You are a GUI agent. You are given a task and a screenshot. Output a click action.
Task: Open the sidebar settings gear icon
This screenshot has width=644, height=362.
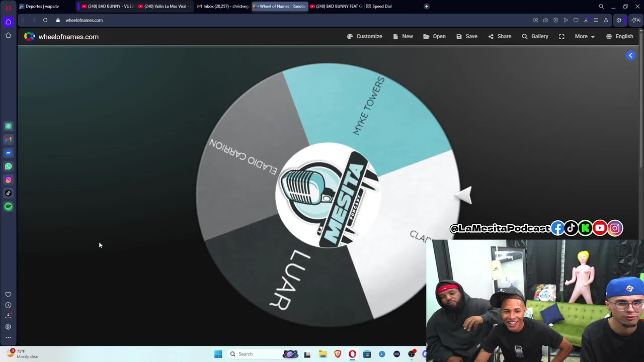8,327
